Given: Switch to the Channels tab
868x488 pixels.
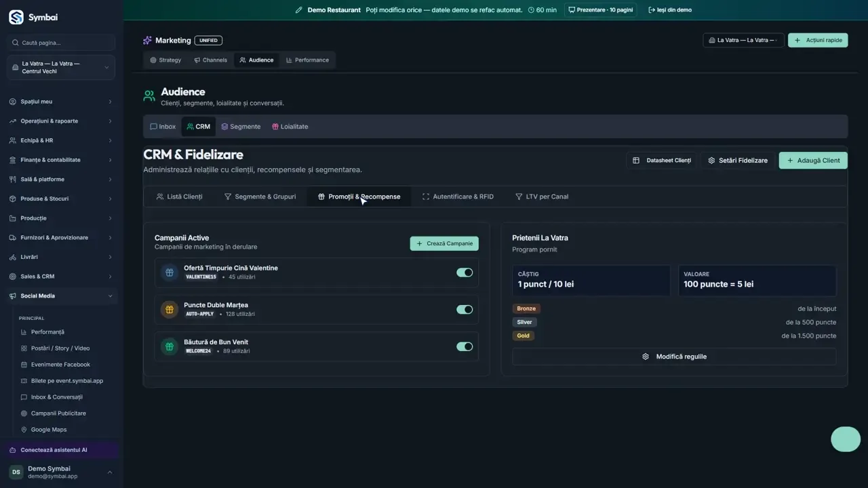Looking at the screenshot, I should pos(210,60).
